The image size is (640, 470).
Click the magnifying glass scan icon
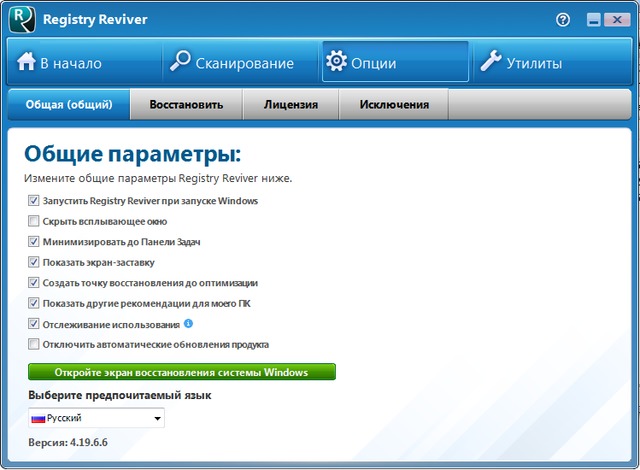[x=180, y=63]
